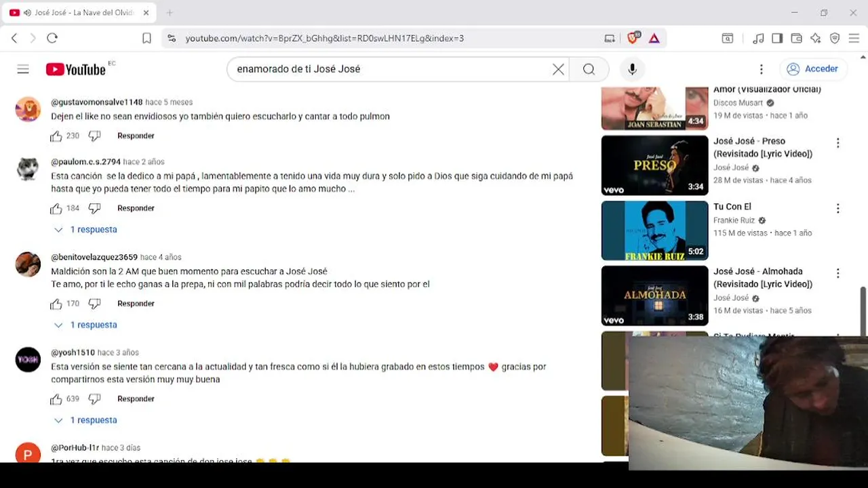This screenshot has height=488, width=868.
Task: Open Discos Musart channel name
Action: click(x=738, y=103)
